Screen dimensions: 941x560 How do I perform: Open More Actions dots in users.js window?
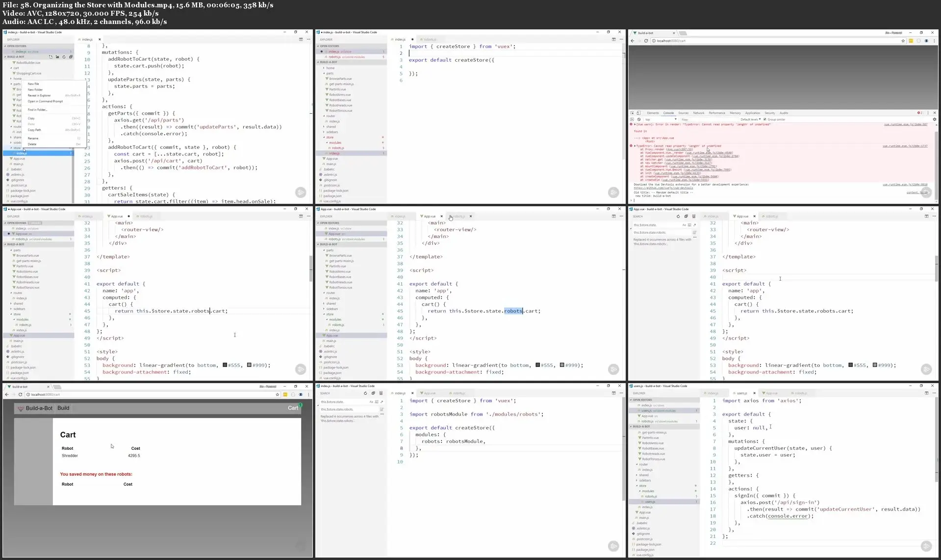pyautogui.click(x=934, y=393)
